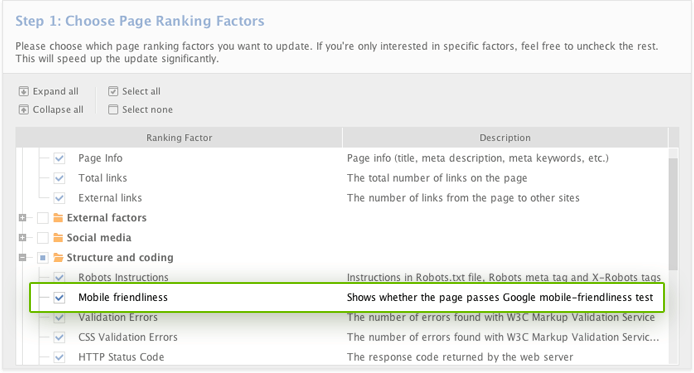Toggle the Total links checkbox
The width and height of the screenshot is (694, 373).
59,178
